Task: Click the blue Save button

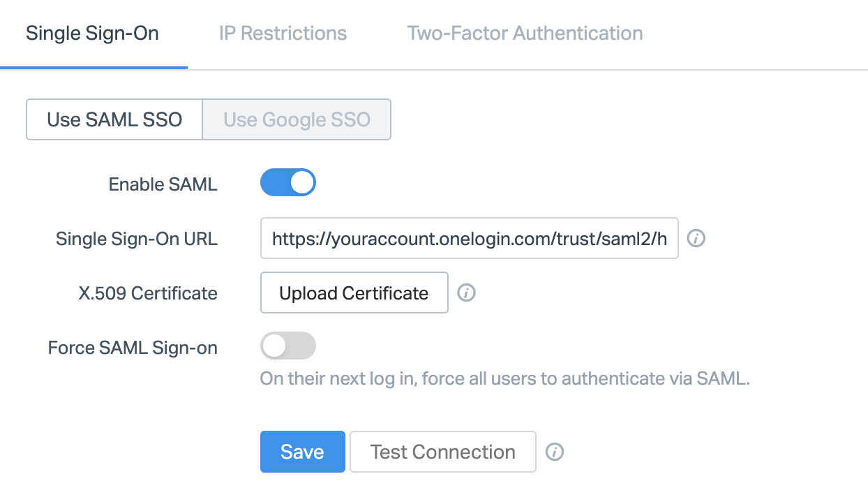Action: pos(302,452)
